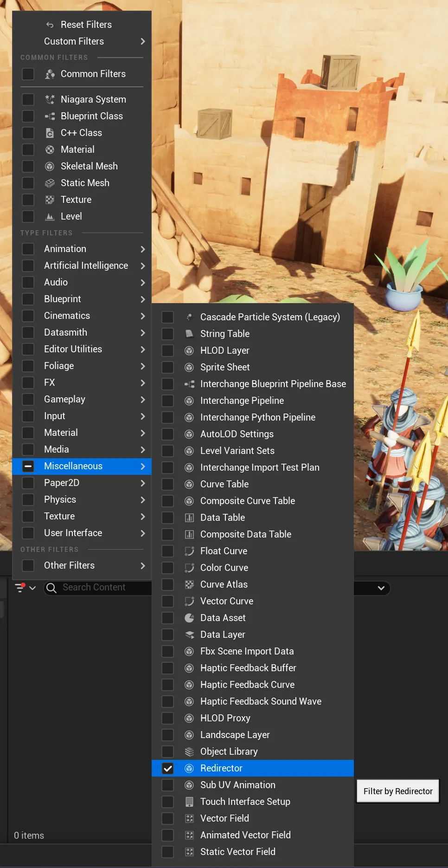448x868 pixels.
Task: Enable the Common Filters checkbox
Action: 28,74
